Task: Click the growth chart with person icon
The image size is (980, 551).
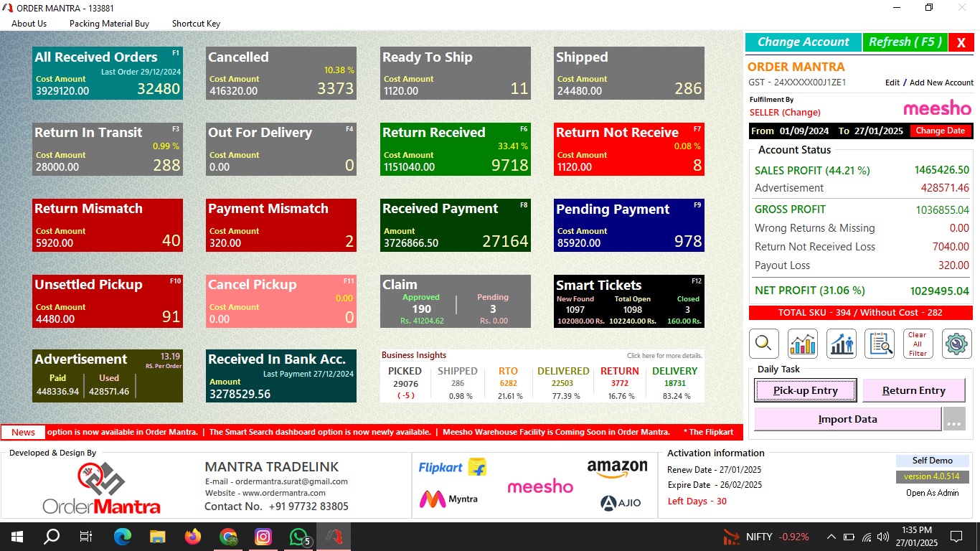Action: [841, 344]
